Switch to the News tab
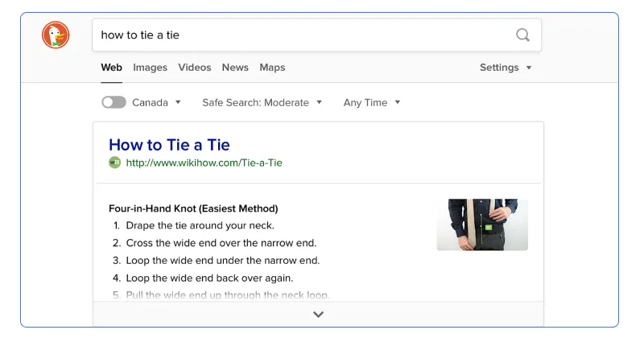 235,68
